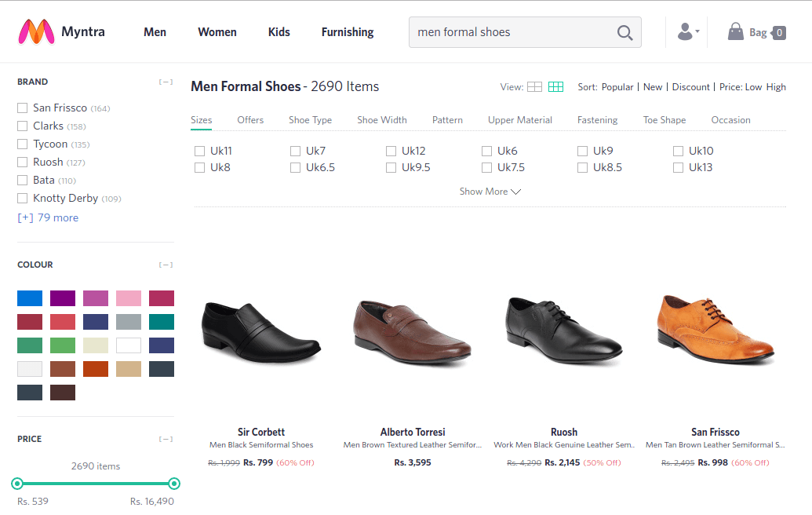Click the Myntra logo icon
This screenshot has height=515, width=812.
[x=36, y=32]
